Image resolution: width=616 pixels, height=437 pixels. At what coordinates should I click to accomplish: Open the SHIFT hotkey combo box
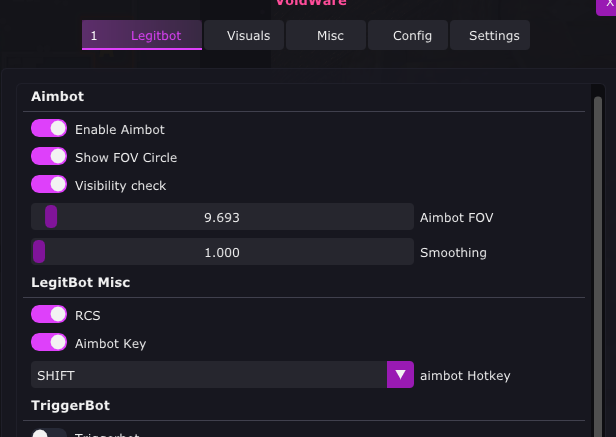tap(208, 375)
